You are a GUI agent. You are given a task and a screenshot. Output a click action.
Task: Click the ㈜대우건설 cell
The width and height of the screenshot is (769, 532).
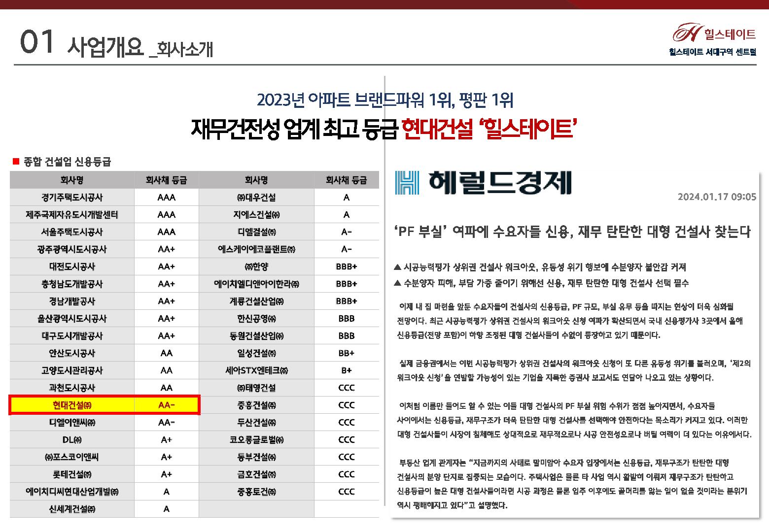click(256, 198)
